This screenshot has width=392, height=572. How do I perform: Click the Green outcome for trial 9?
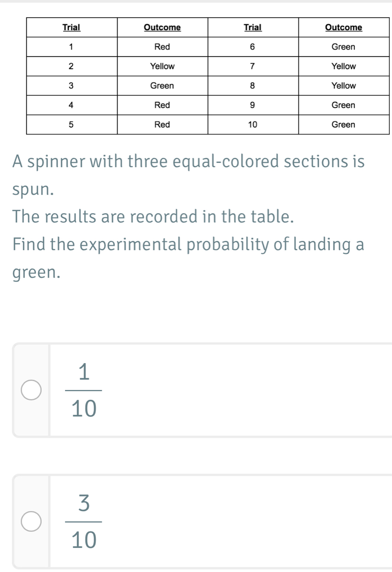(x=344, y=105)
